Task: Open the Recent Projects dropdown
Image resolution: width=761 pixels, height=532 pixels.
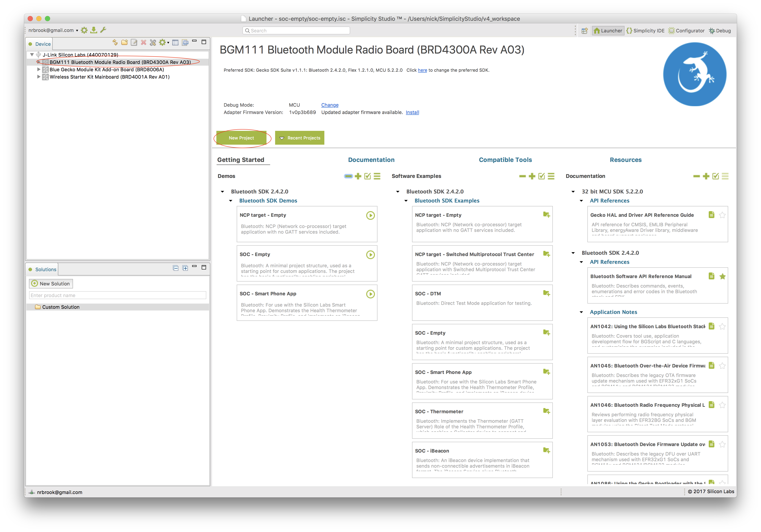Action: click(300, 138)
